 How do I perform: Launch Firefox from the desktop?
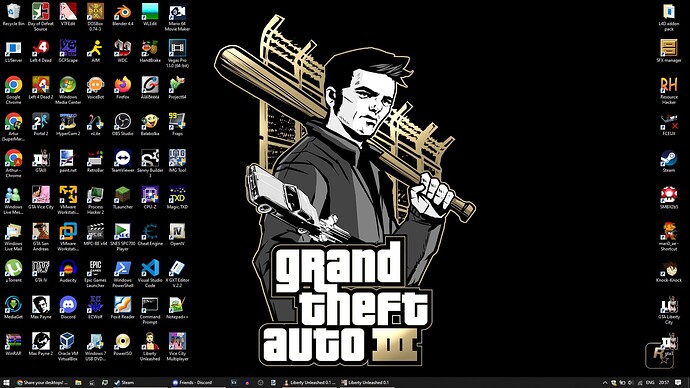(123, 88)
